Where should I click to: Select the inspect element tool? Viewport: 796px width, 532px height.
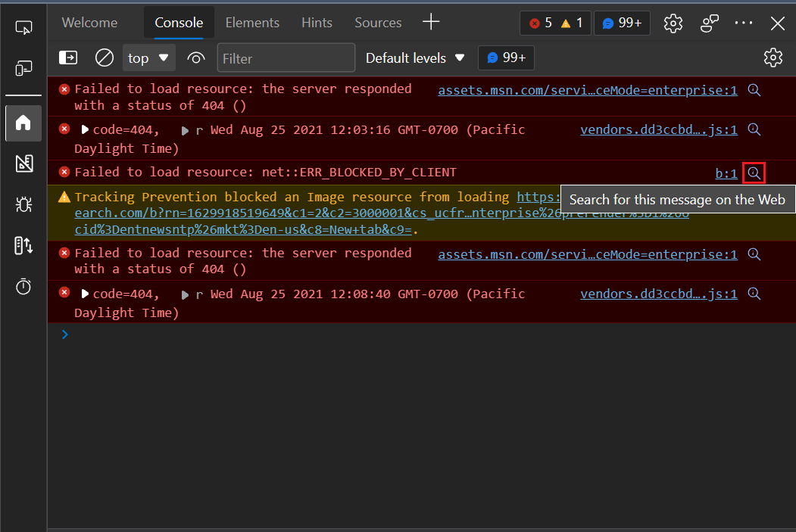tap(24, 26)
